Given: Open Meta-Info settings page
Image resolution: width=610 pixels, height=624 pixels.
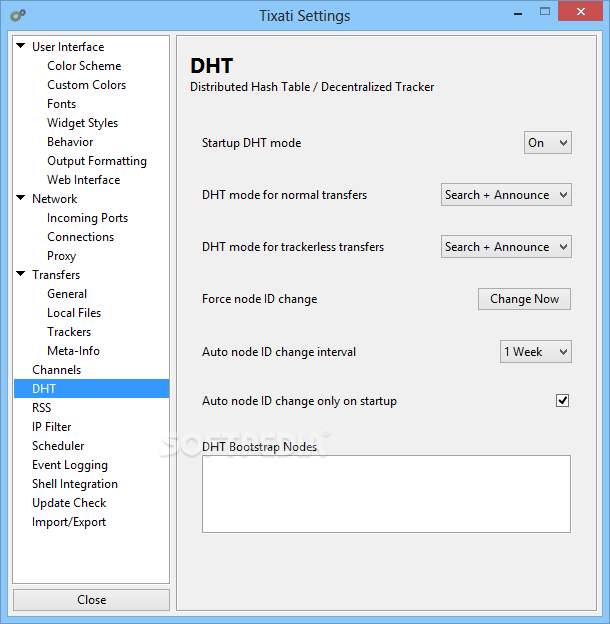Looking at the screenshot, I should (73, 351).
